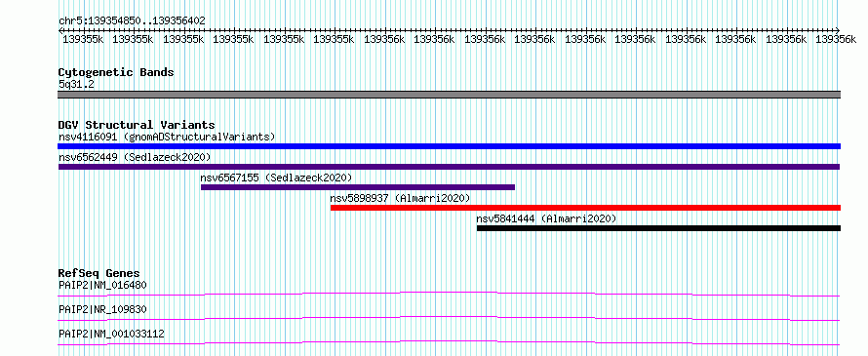Click the first 139355k ruler tick label

(x=83, y=39)
